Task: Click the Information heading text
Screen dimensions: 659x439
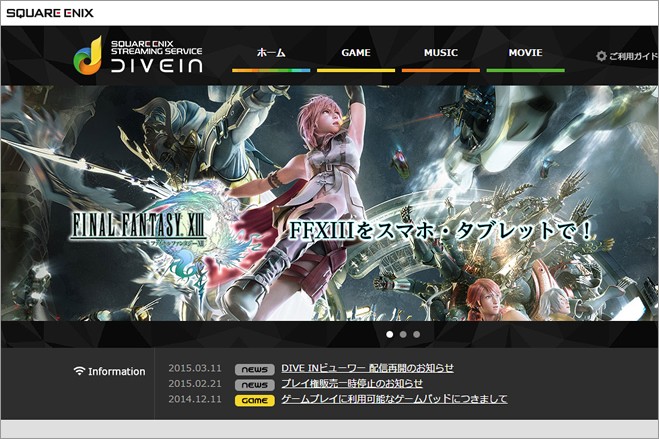Action: pyautogui.click(x=117, y=372)
